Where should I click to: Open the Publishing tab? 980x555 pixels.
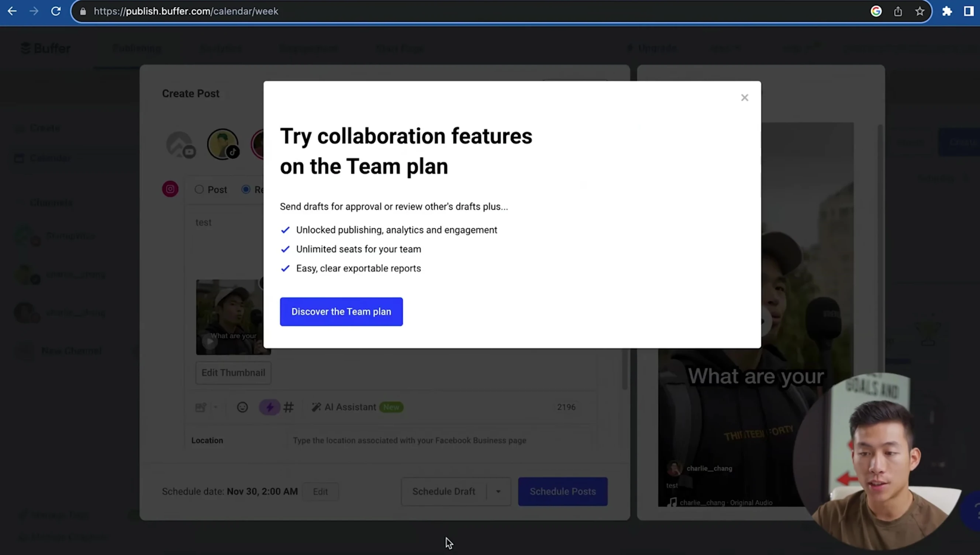(x=137, y=48)
